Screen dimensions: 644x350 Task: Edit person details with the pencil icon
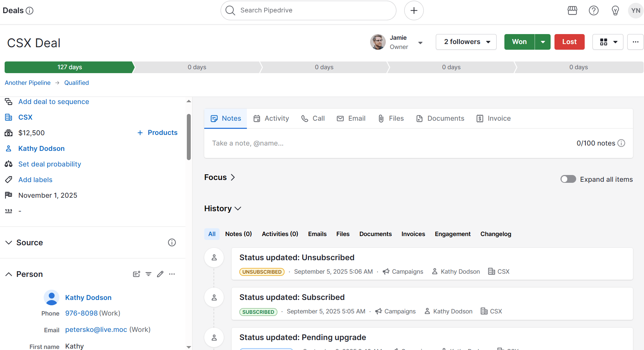click(160, 274)
